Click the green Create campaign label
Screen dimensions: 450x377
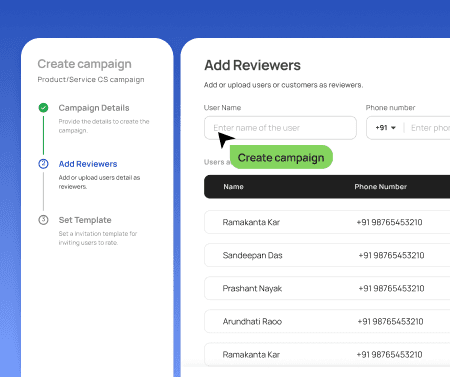pyautogui.click(x=281, y=157)
